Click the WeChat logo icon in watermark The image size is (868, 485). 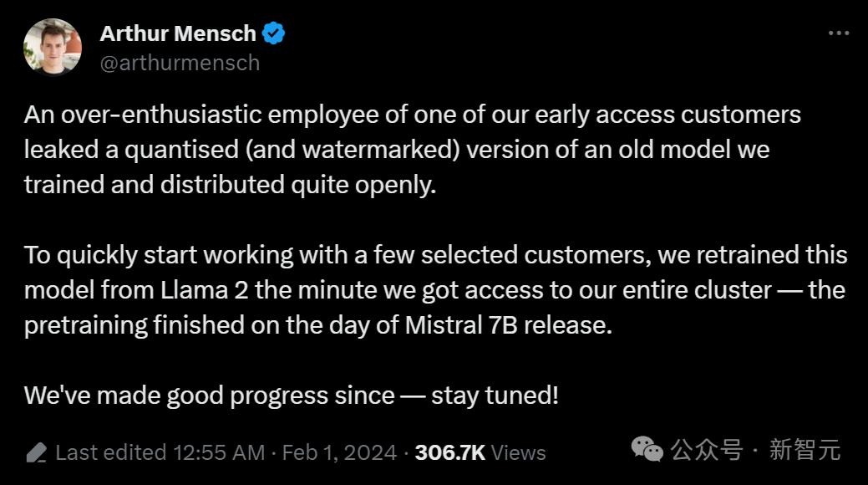647,450
